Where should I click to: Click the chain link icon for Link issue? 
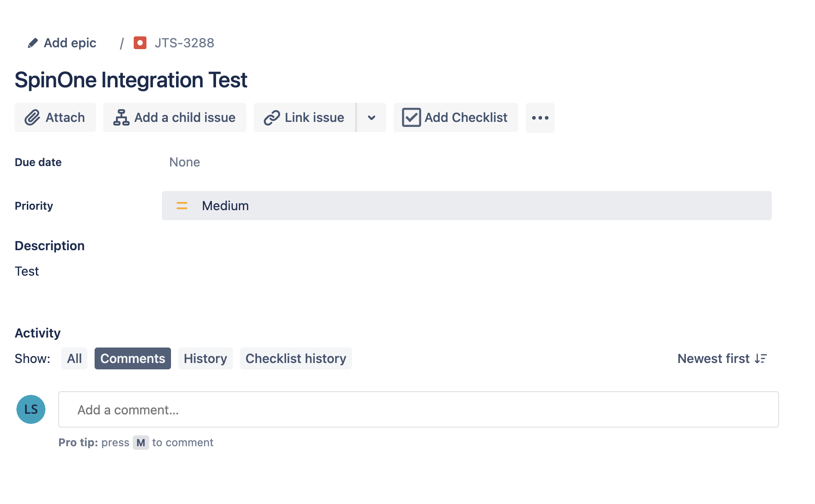[272, 118]
